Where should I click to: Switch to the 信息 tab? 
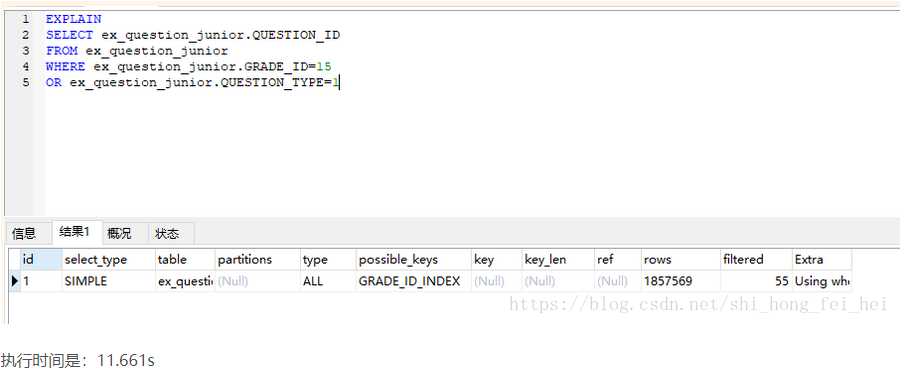pos(24,233)
